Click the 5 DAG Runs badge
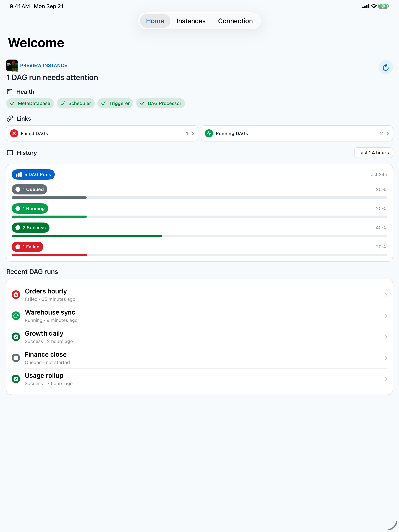The image size is (399, 532). (33, 175)
